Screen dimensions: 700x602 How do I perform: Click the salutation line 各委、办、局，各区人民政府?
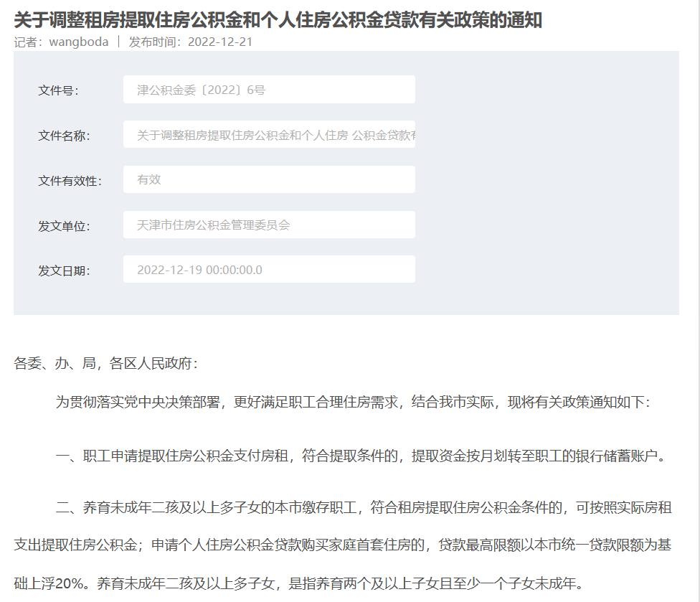click(x=105, y=363)
